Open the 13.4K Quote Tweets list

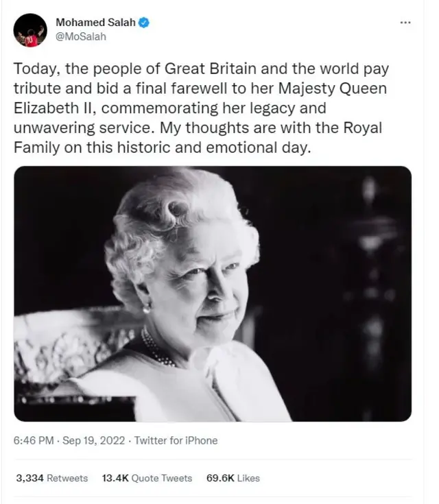[x=147, y=478]
